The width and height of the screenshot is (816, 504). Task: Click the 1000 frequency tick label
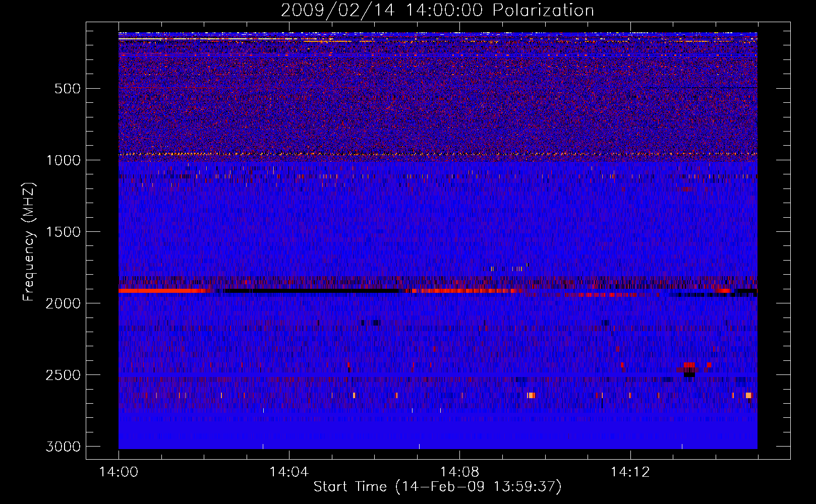click(x=64, y=160)
